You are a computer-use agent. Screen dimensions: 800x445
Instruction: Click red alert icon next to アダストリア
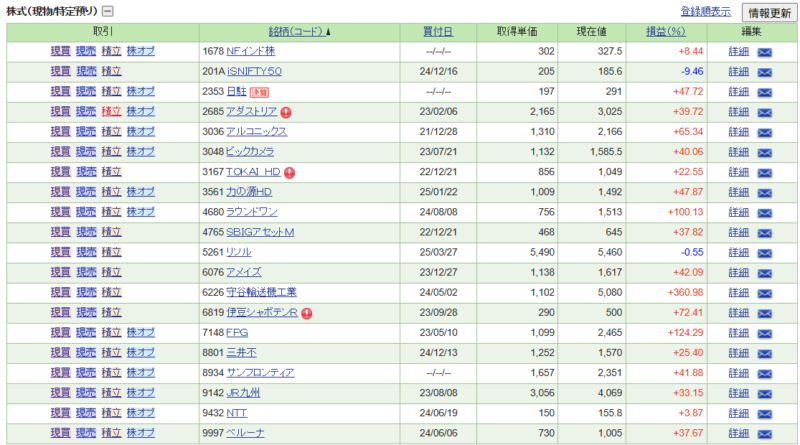click(x=286, y=112)
